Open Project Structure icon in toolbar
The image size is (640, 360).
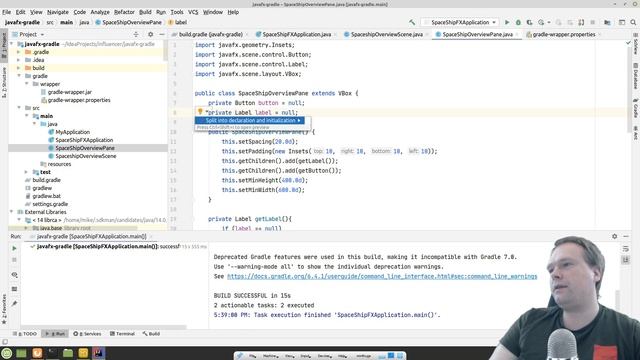click(607, 22)
